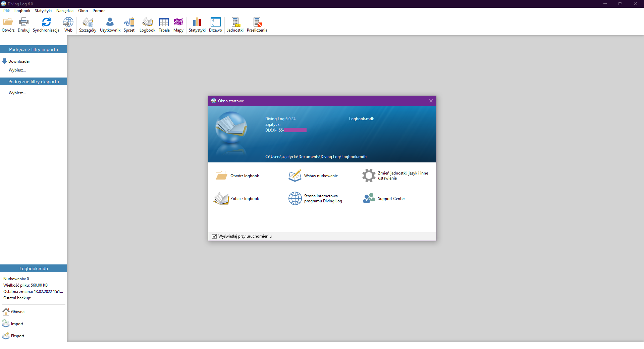
Task: Open the Import section in sidebar
Action: coord(13,324)
